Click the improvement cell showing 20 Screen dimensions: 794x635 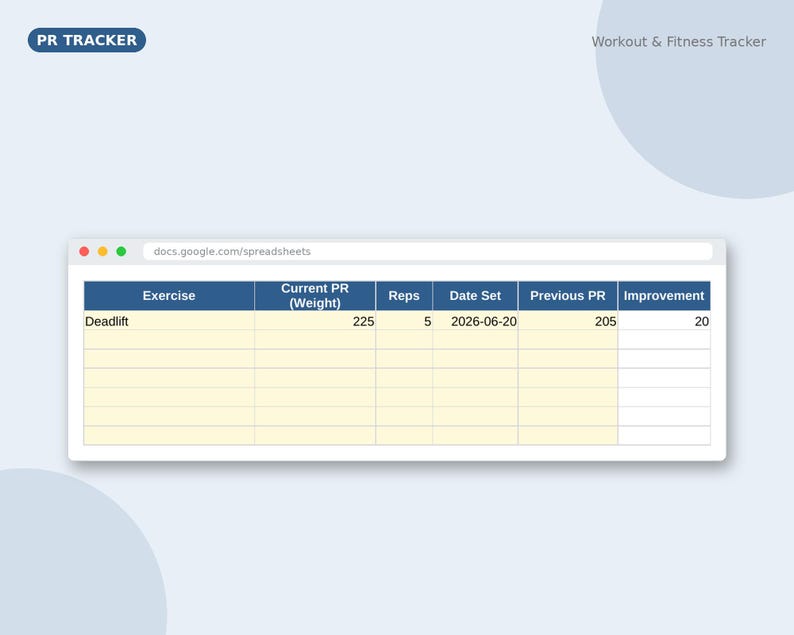coord(664,321)
